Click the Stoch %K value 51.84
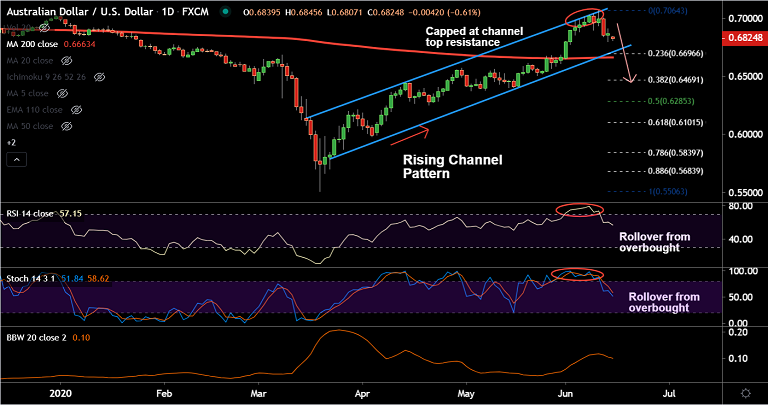The image size is (768, 405). (x=72, y=279)
